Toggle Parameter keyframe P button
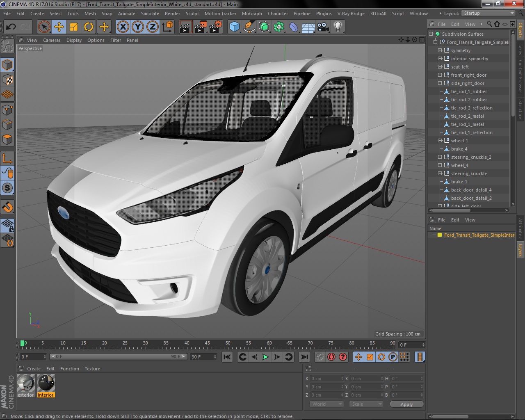The image size is (525, 420). click(x=393, y=357)
